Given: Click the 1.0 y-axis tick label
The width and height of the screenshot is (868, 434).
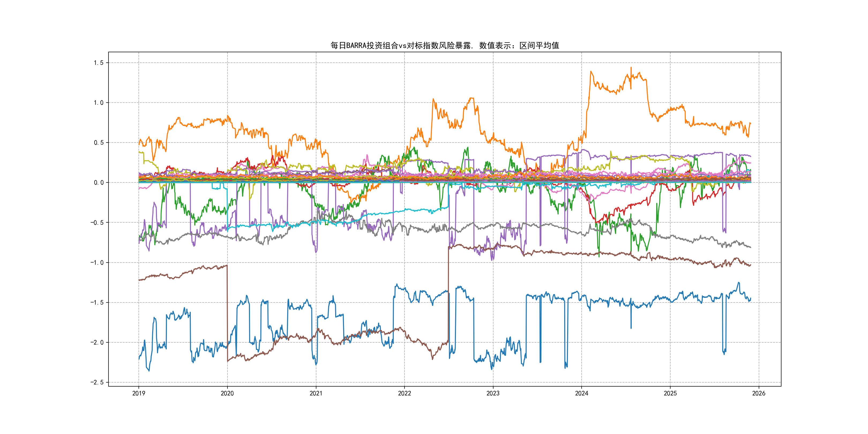Looking at the screenshot, I should tap(98, 103).
